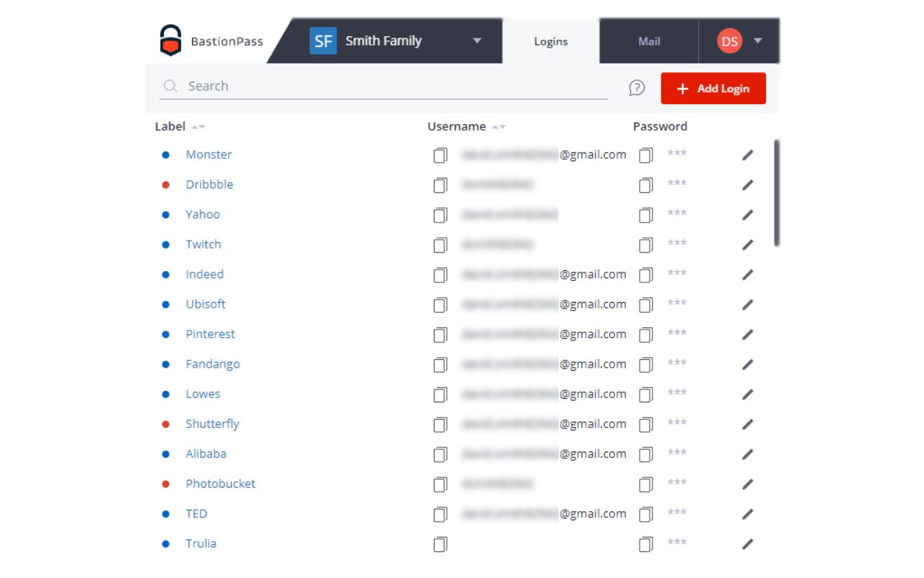Open the Monster login link
Screen dimensions: 924x578
pyautogui.click(x=209, y=155)
